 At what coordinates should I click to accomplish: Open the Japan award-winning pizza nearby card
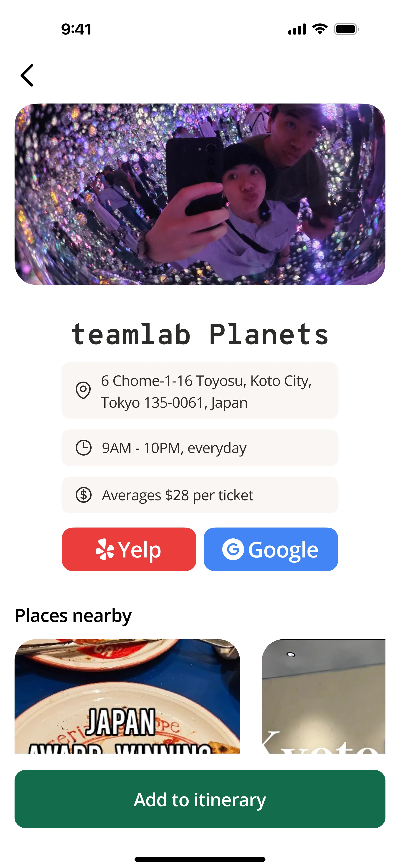127,696
